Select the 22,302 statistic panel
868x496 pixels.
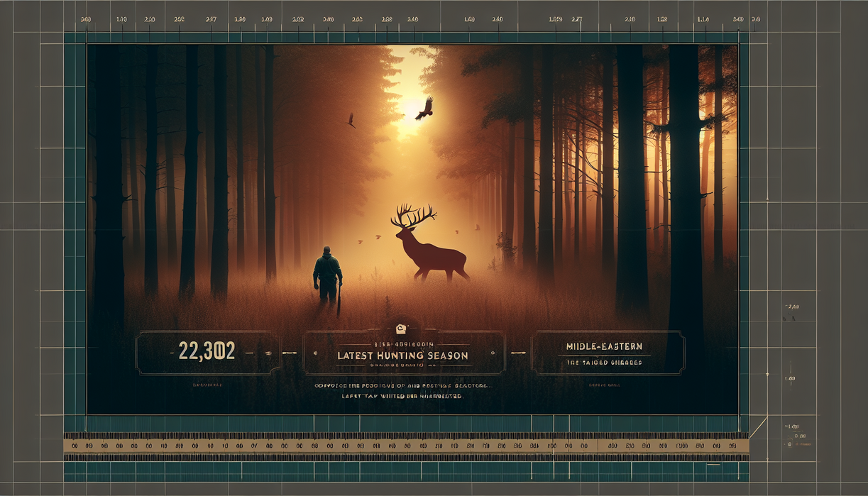[208, 352]
